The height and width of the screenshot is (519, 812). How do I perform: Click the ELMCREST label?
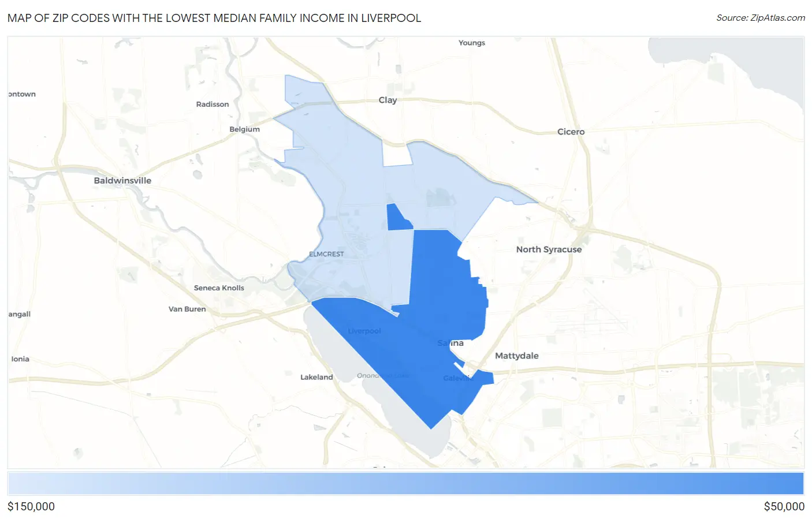(x=326, y=254)
